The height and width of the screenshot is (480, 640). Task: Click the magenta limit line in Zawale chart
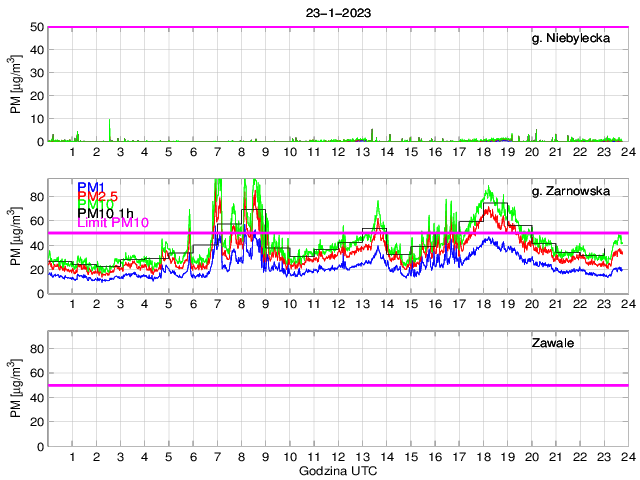pyautogui.click(x=336, y=385)
